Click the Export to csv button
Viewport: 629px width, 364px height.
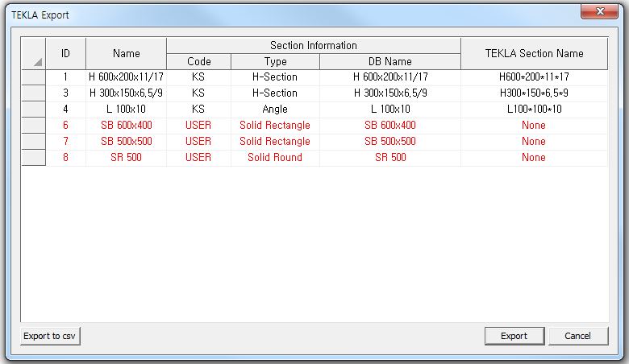[x=50, y=336]
